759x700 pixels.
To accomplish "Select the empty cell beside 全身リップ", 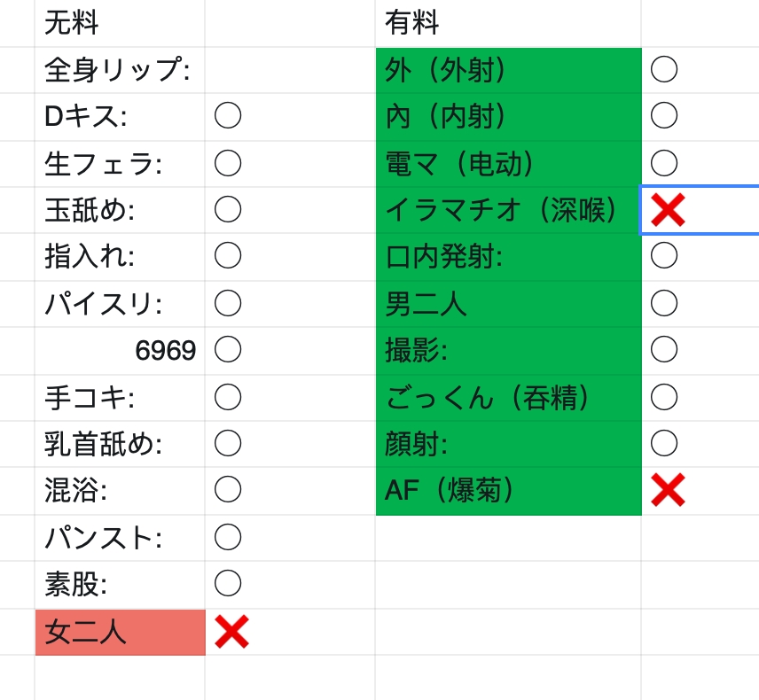I will [290, 70].
